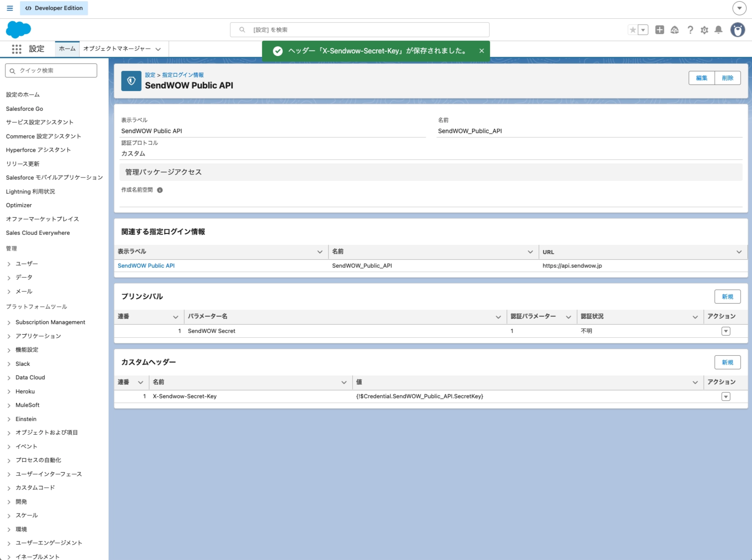This screenshot has height=560, width=752.
Task: Expand the データ tree node
Action: click(x=9, y=277)
